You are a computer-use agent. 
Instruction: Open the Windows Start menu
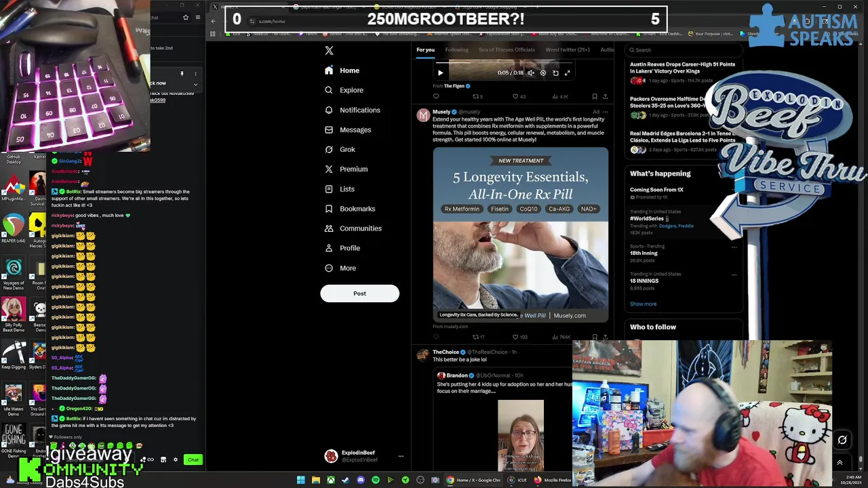(300, 480)
